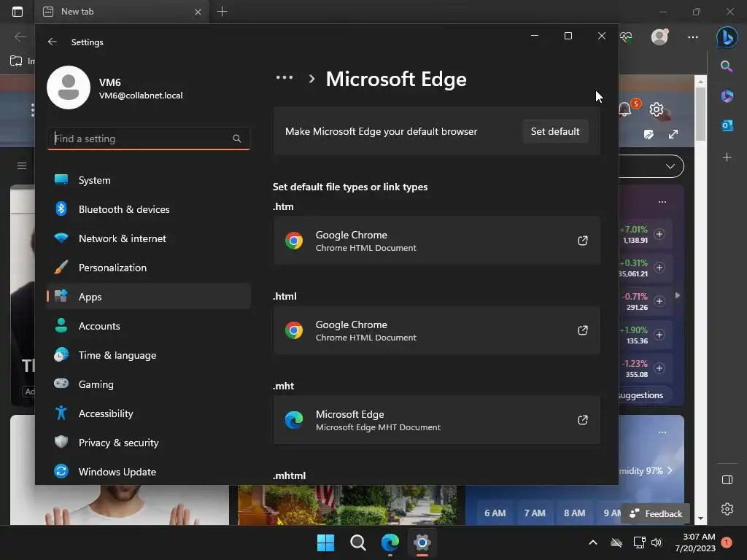Viewport: 747px width, 560px height.
Task: Expand breadcrumb ellipsis before Microsoft Edge
Action: click(285, 77)
